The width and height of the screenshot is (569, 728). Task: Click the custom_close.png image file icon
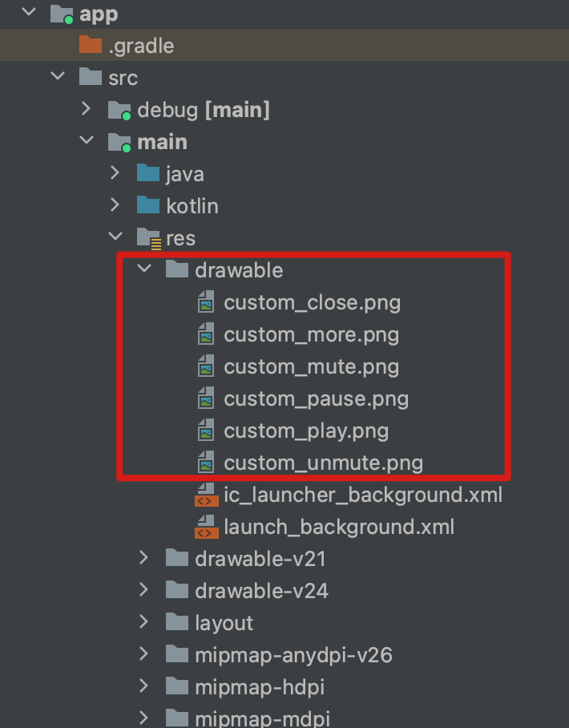pos(206,302)
